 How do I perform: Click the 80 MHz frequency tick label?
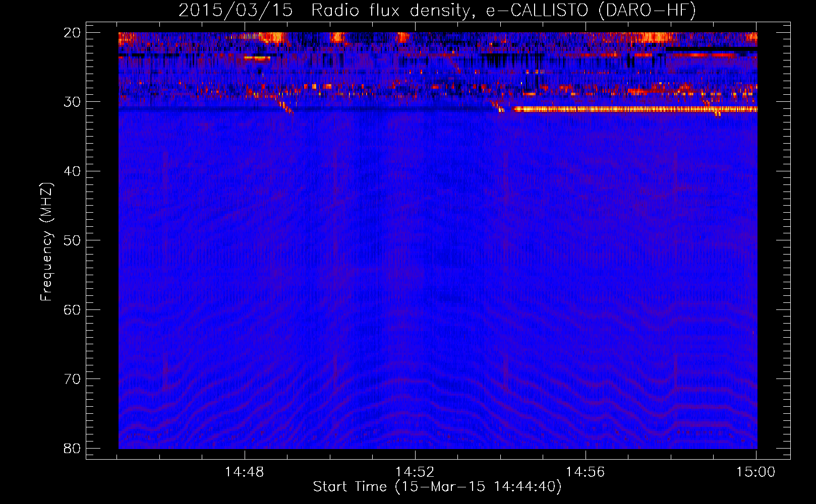pyautogui.click(x=72, y=449)
